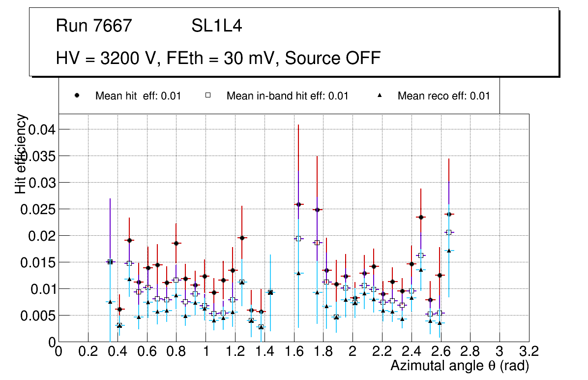Click the leftmost triangle data point

(x=110, y=302)
